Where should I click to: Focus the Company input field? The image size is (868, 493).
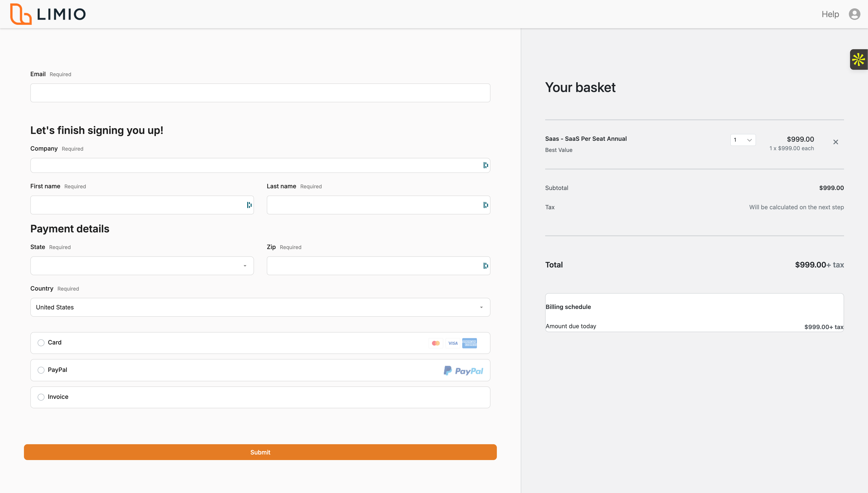[x=260, y=165]
